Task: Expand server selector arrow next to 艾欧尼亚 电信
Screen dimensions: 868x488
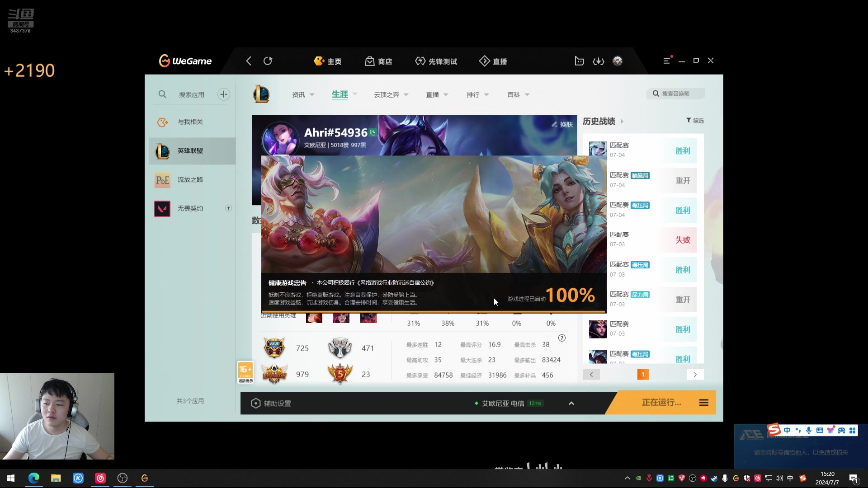Action: [571, 404]
